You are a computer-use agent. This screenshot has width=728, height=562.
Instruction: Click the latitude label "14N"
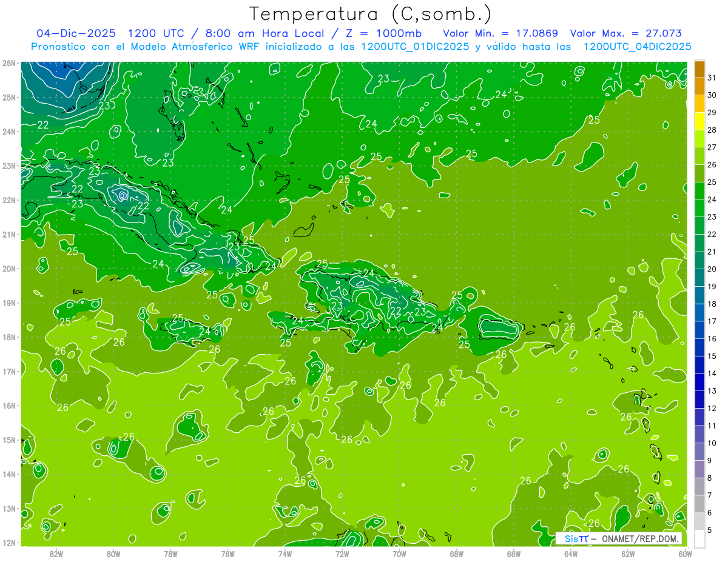pos(10,474)
